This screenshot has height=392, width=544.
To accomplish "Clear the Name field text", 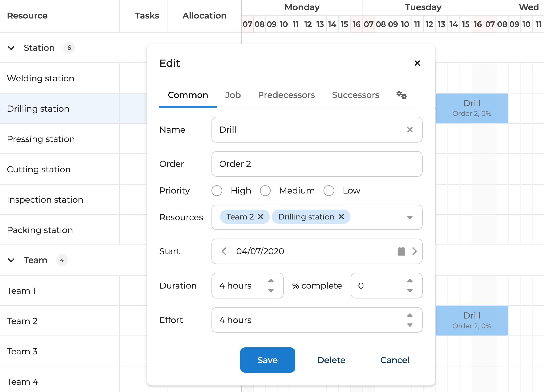I will [410, 130].
